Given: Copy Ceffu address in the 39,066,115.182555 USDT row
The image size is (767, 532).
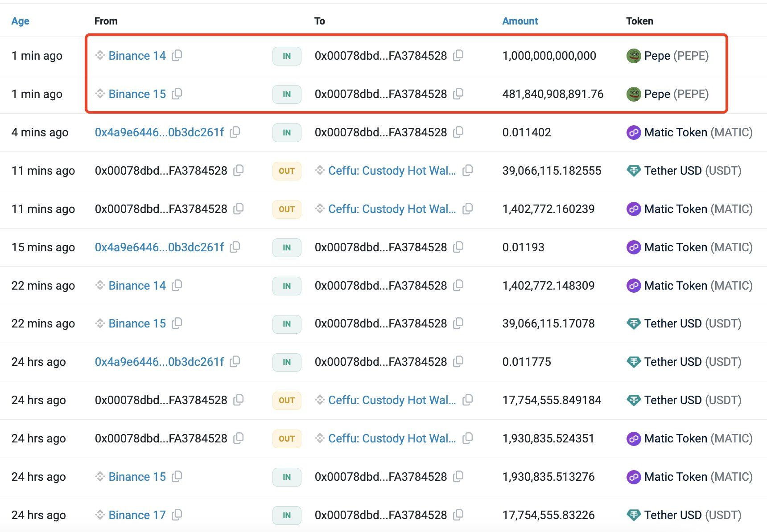Looking at the screenshot, I should point(467,170).
